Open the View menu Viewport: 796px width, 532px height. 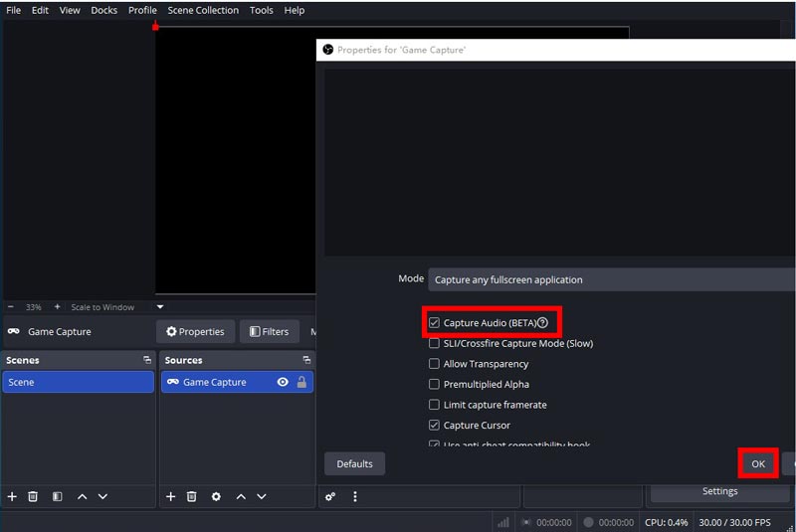[70, 10]
